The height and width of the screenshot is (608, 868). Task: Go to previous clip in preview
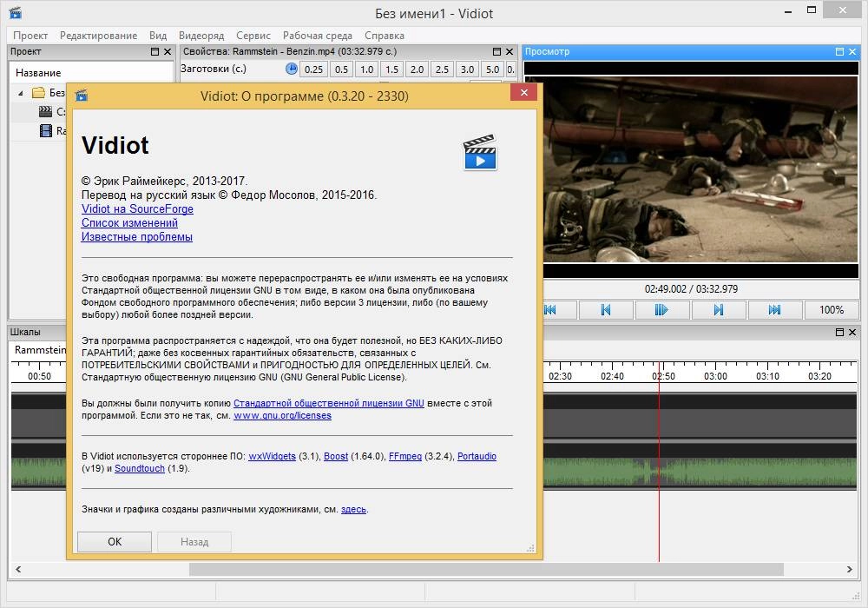[x=606, y=310]
